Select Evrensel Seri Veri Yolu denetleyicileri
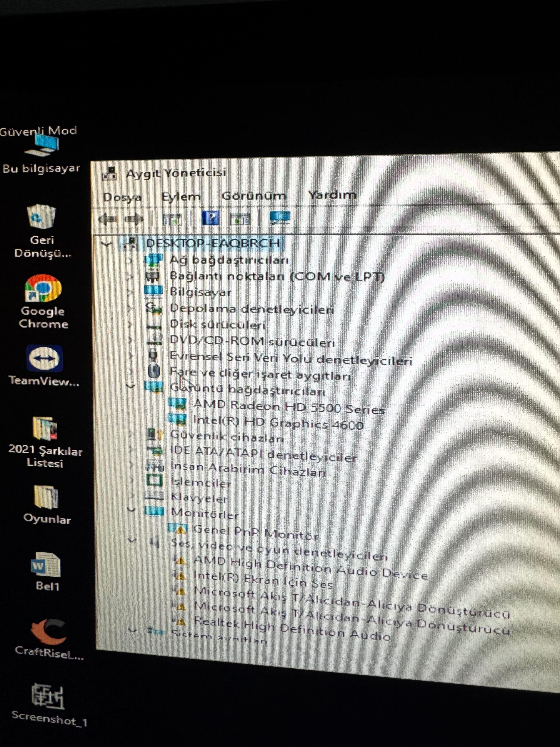The width and height of the screenshot is (560, 747). [291, 359]
